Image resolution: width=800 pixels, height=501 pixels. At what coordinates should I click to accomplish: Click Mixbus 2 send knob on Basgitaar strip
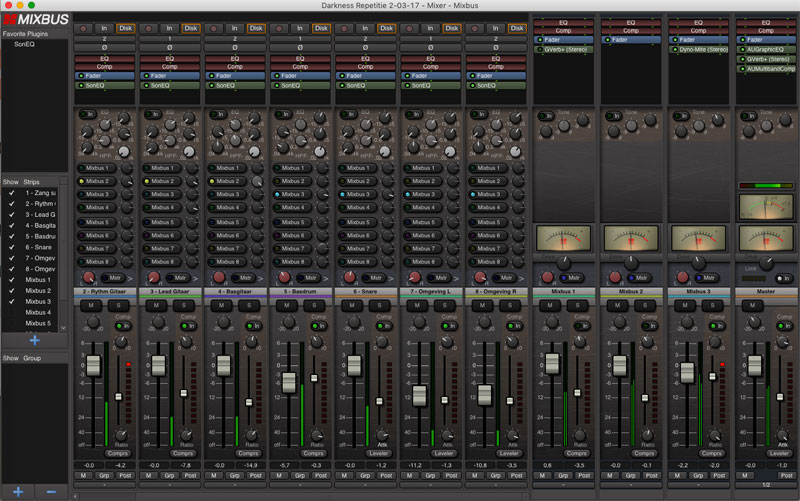(257, 181)
